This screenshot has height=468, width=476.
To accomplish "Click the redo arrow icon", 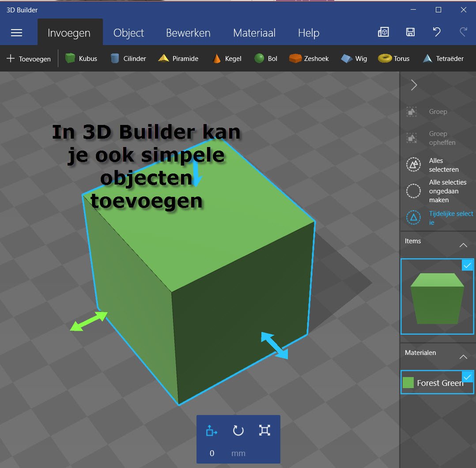I will pos(463,32).
